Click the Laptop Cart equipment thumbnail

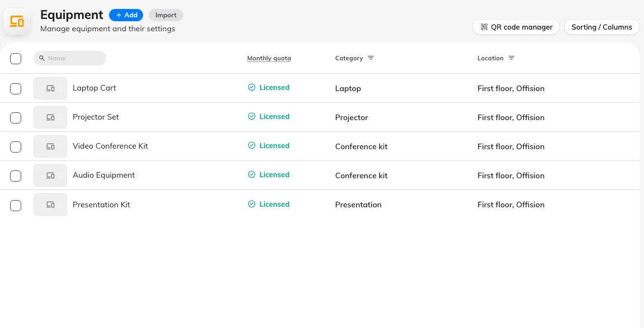click(x=50, y=88)
